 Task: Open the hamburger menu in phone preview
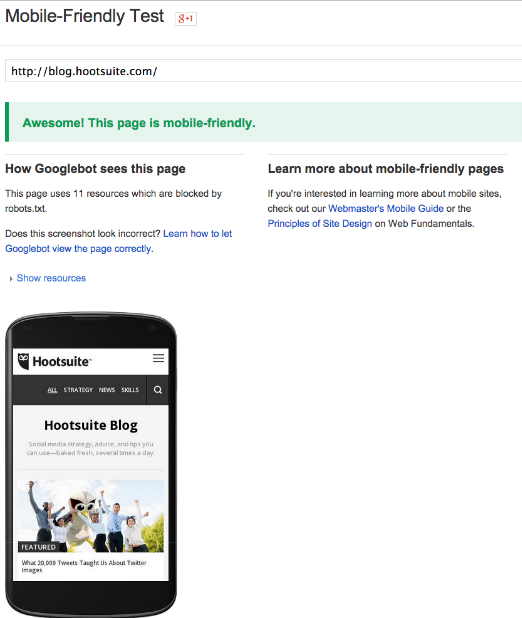click(x=158, y=358)
